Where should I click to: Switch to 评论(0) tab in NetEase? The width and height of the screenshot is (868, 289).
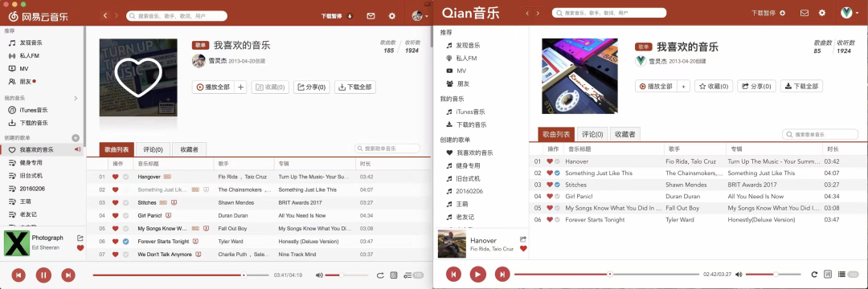coord(153,149)
